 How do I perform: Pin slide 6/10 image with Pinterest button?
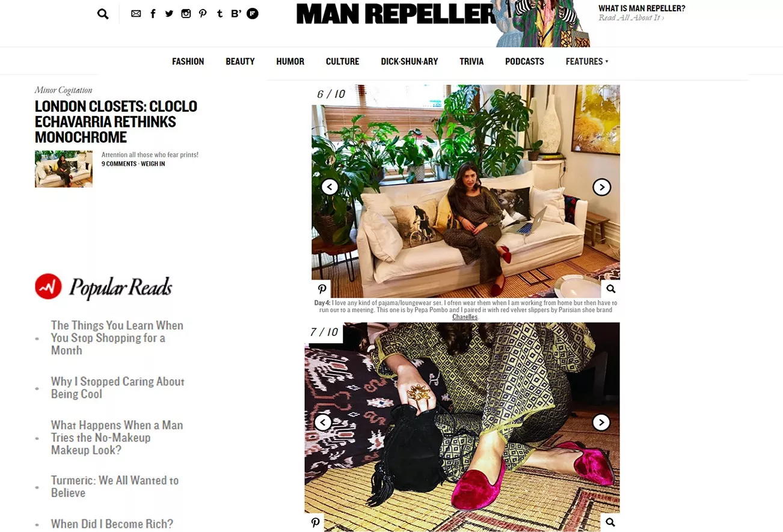point(322,289)
